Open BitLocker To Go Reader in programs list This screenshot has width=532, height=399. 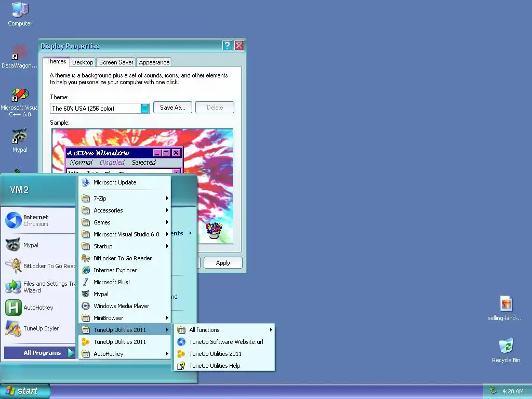pos(125,258)
